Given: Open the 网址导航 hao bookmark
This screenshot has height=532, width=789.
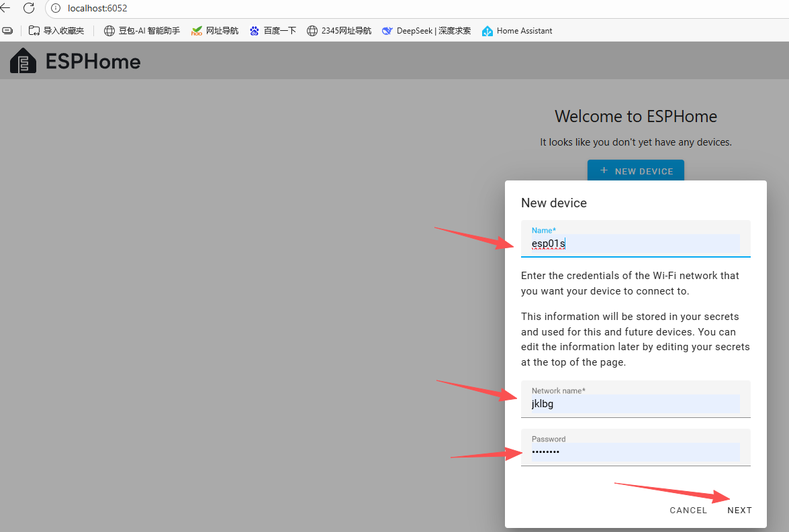Looking at the screenshot, I should coord(215,31).
